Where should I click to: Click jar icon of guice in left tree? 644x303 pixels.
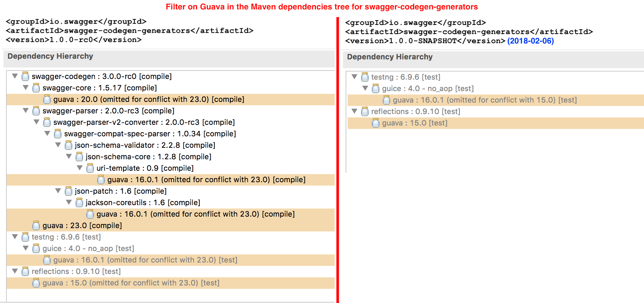[36, 248]
